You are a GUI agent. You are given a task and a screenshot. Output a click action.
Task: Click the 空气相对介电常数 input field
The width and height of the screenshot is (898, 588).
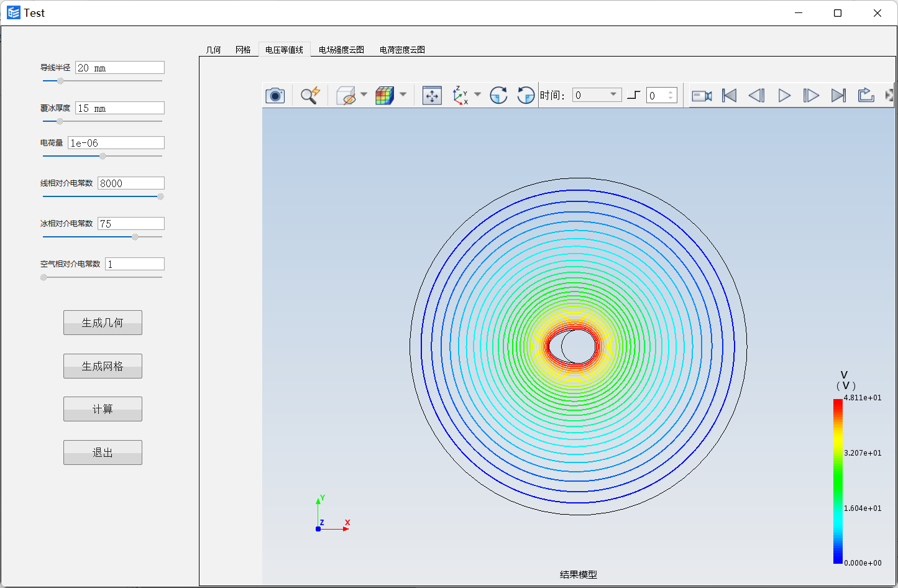tap(135, 264)
